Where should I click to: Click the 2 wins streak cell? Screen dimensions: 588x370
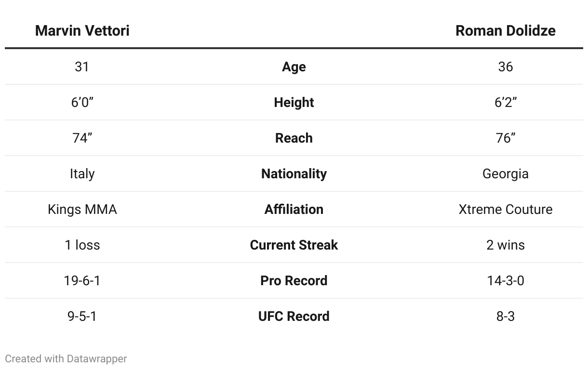[x=505, y=245]
